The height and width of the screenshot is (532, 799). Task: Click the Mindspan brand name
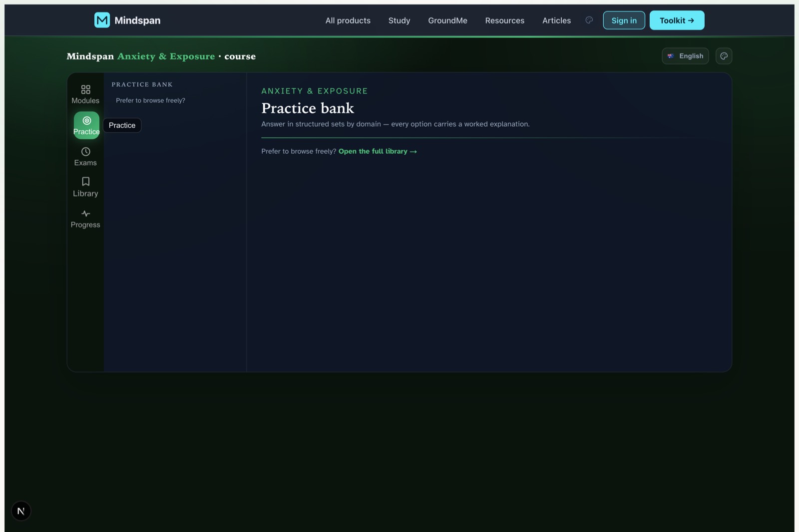pos(137,20)
